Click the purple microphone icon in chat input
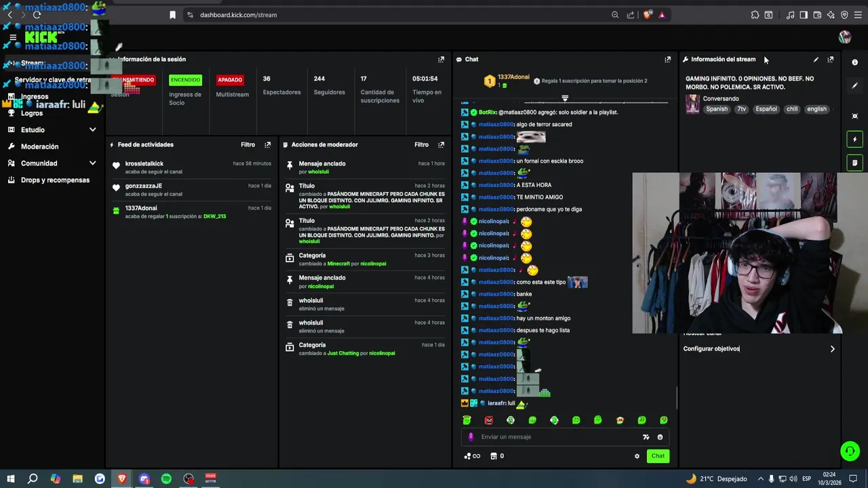The height and width of the screenshot is (488, 868). (471, 437)
